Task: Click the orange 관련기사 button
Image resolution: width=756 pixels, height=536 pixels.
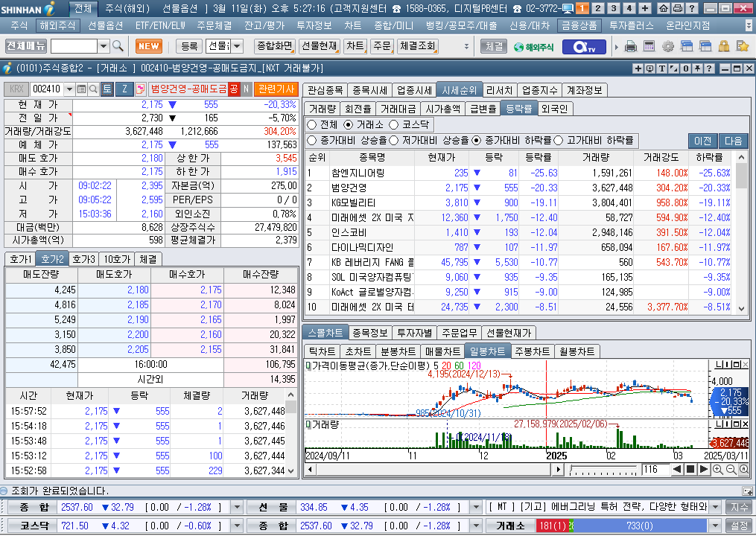Action: coord(276,89)
